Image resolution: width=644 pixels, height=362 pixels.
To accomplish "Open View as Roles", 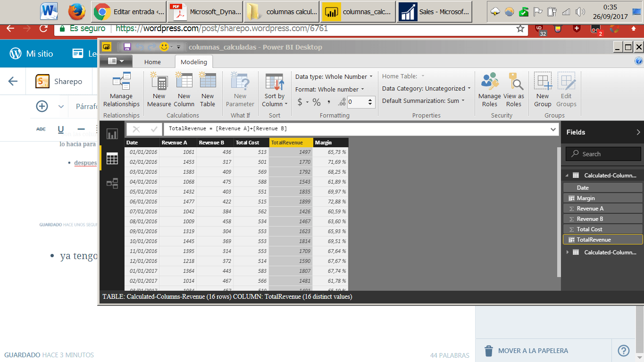I will tap(514, 90).
